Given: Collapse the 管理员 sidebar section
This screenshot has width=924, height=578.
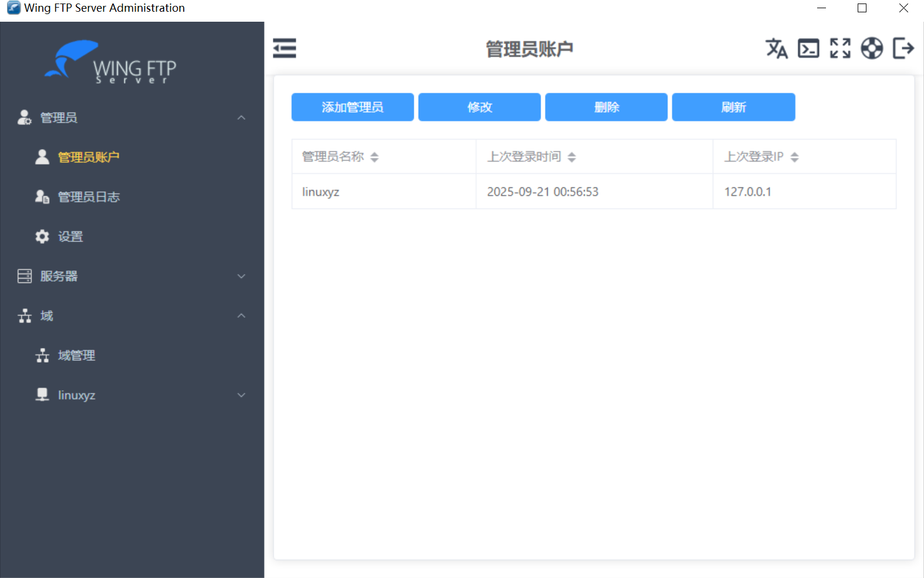Looking at the screenshot, I should [x=241, y=118].
